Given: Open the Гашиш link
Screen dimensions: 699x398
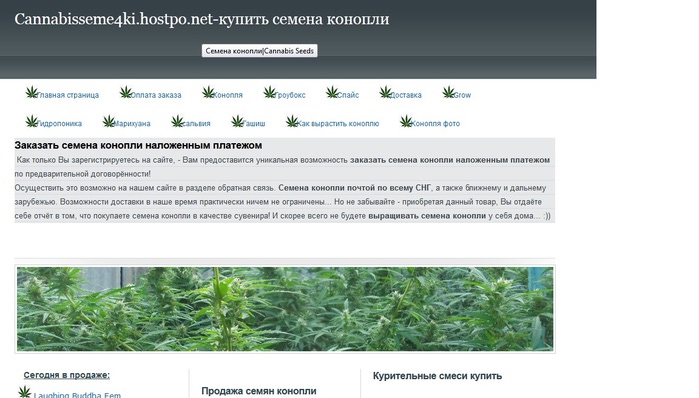Looking at the screenshot, I should 254,123.
